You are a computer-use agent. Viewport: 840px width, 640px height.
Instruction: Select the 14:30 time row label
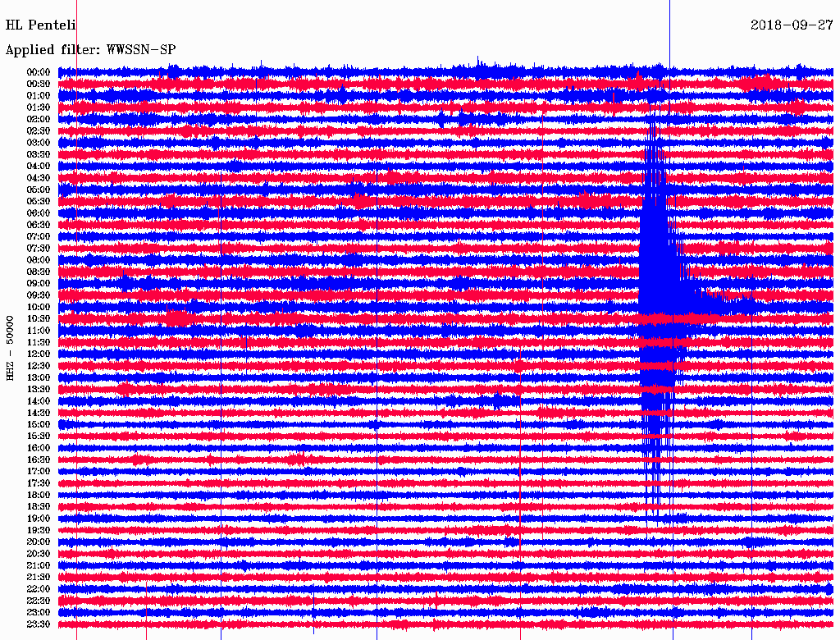tap(38, 414)
